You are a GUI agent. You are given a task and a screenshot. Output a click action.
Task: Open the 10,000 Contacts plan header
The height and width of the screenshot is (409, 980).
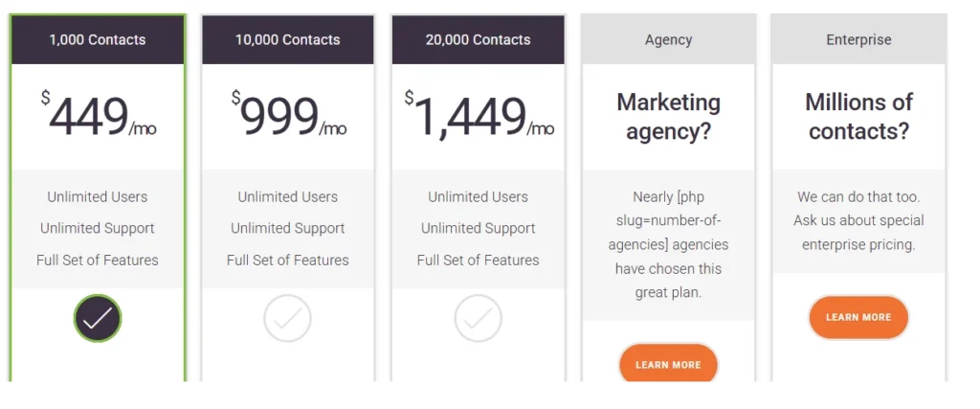287,40
